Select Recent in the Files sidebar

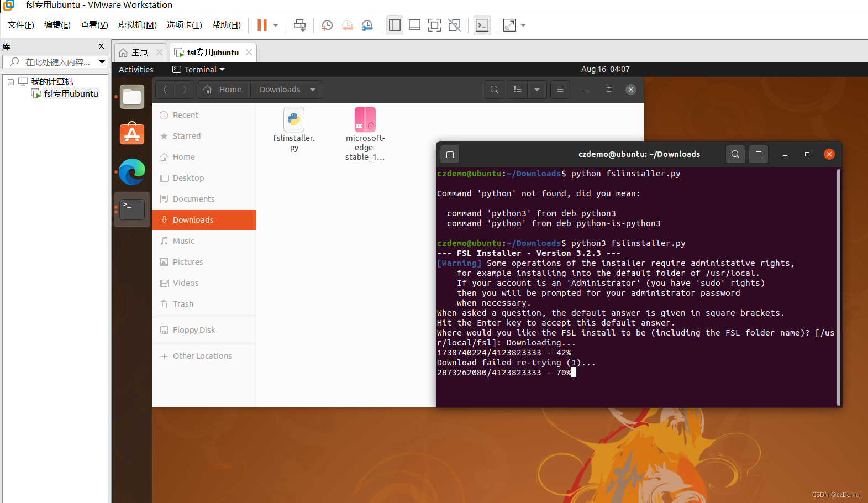tap(204, 115)
